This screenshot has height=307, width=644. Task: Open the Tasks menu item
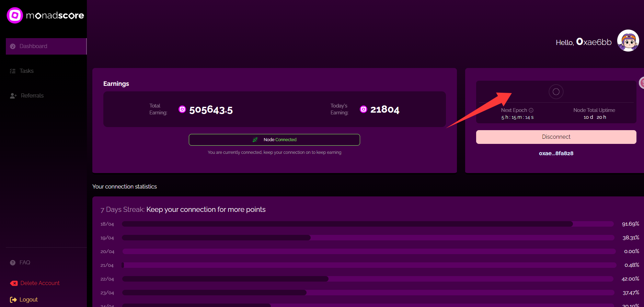[26, 71]
